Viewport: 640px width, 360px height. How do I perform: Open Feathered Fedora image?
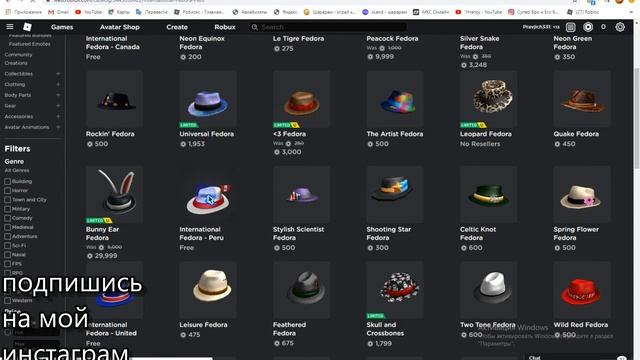click(302, 290)
